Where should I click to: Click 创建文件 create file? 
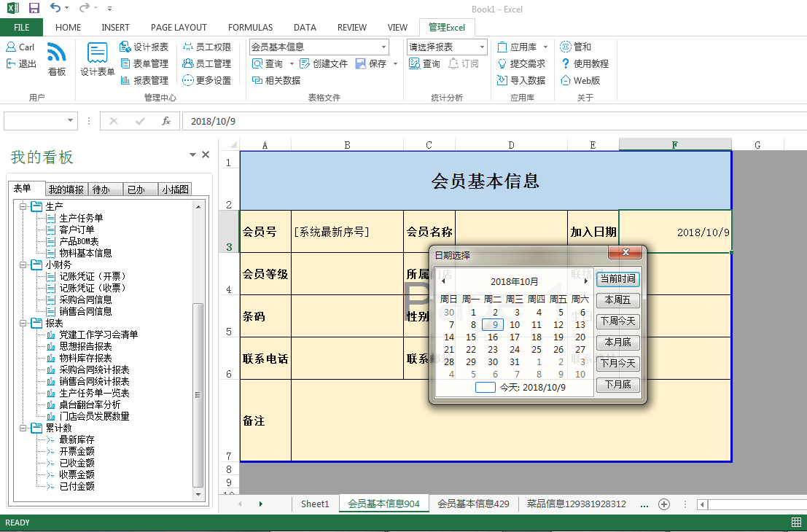point(324,63)
